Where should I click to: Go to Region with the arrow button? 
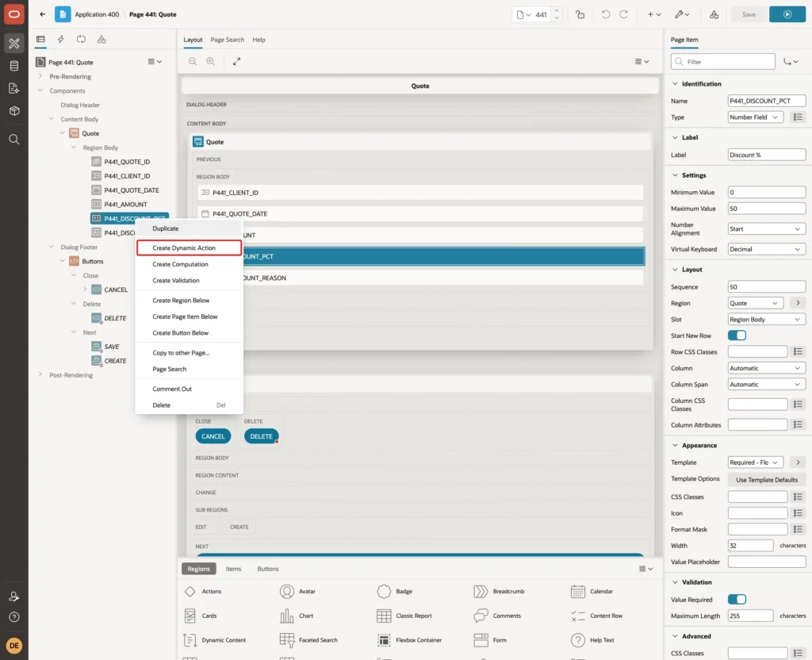(798, 303)
